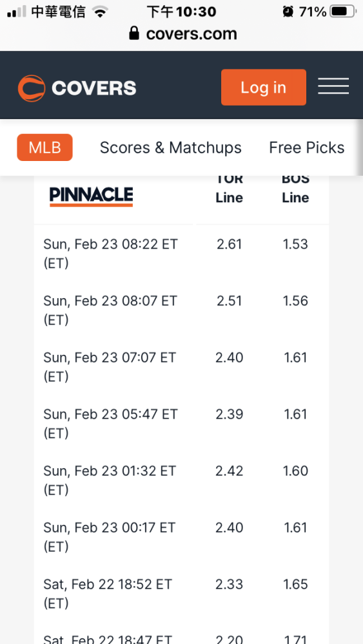Click TOR line value 2.51
The width and height of the screenshot is (363, 644).
pyautogui.click(x=230, y=301)
